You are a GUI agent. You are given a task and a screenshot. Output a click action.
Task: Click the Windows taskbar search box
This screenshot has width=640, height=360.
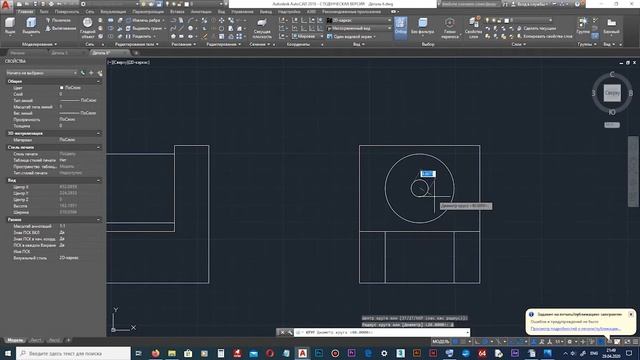[x=73, y=353]
